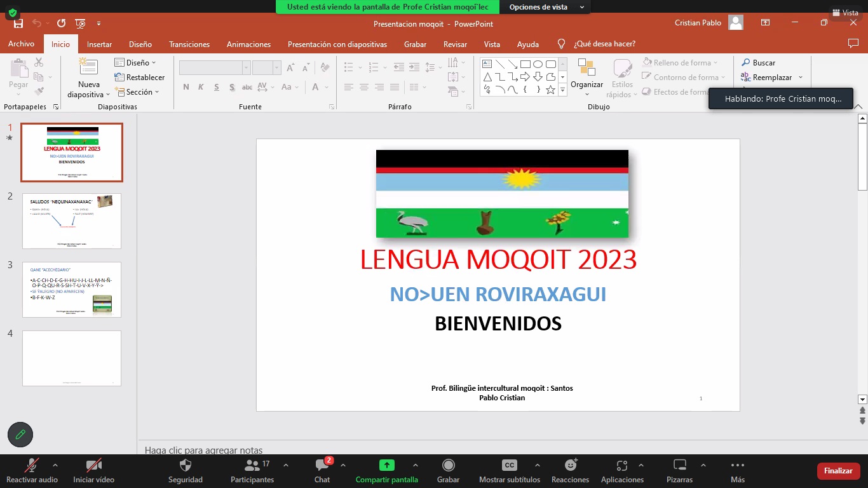Select slide 3 thumbnail QANE ACECHEDARIO
Image resolution: width=868 pixels, height=488 pixels.
click(x=72, y=289)
